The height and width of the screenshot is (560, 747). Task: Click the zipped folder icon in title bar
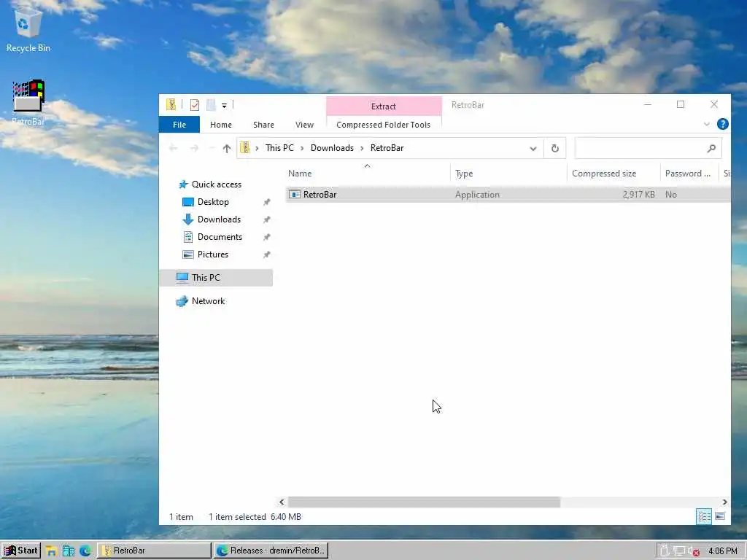(171, 105)
